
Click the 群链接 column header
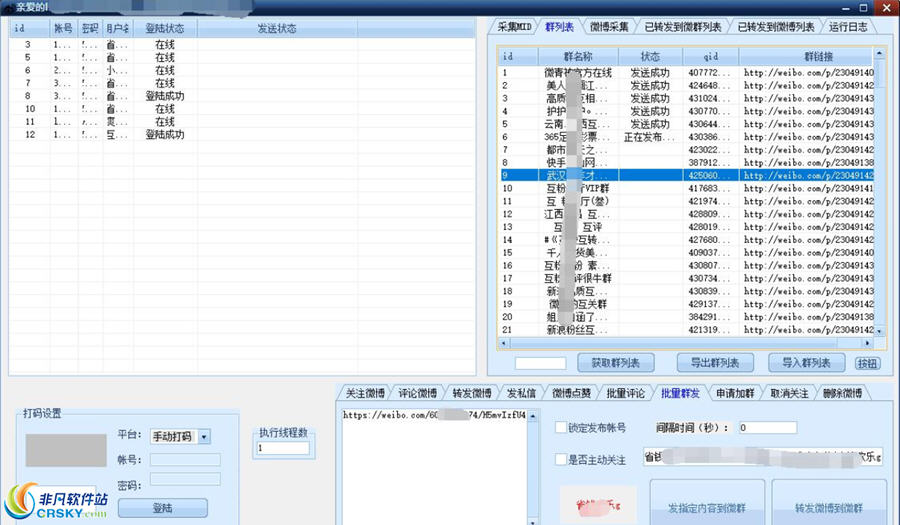(x=806, y=56)
